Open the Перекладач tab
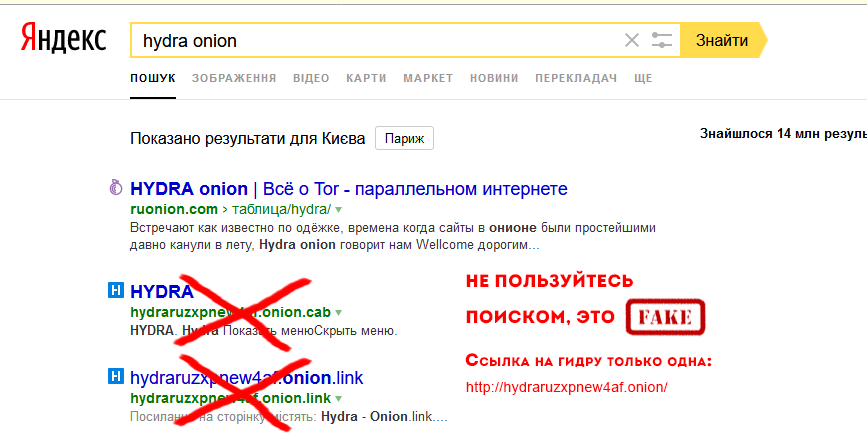 pyautogui.click(x=576, y=79)
